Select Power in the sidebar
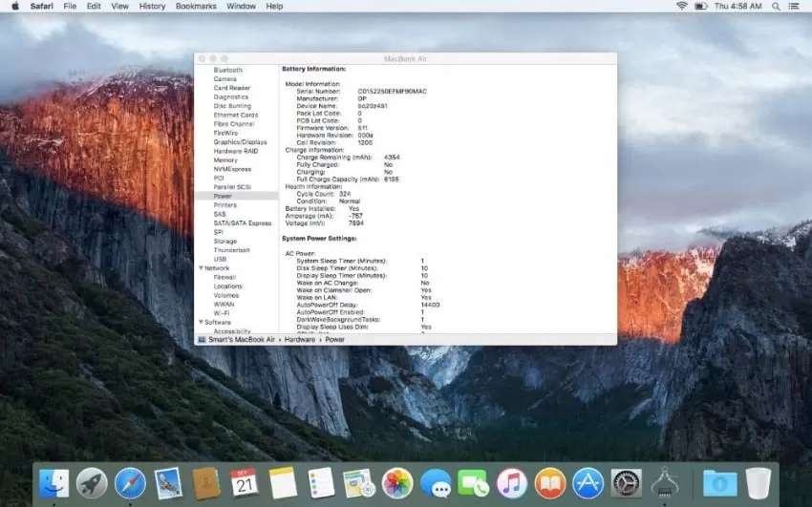 tap(237, 196)
